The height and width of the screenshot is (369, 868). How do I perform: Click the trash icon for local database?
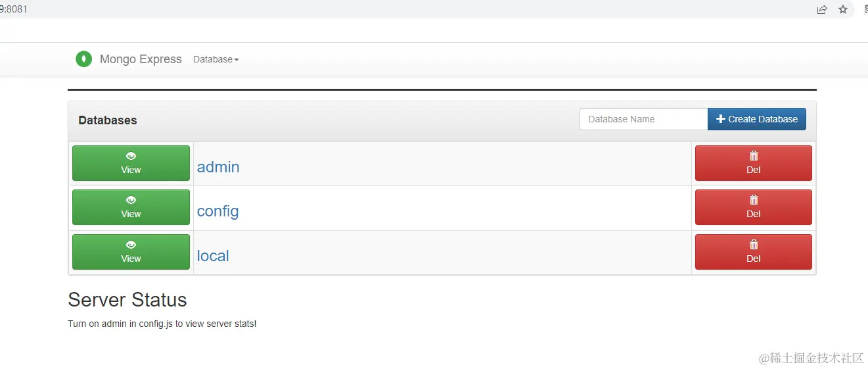754,245
